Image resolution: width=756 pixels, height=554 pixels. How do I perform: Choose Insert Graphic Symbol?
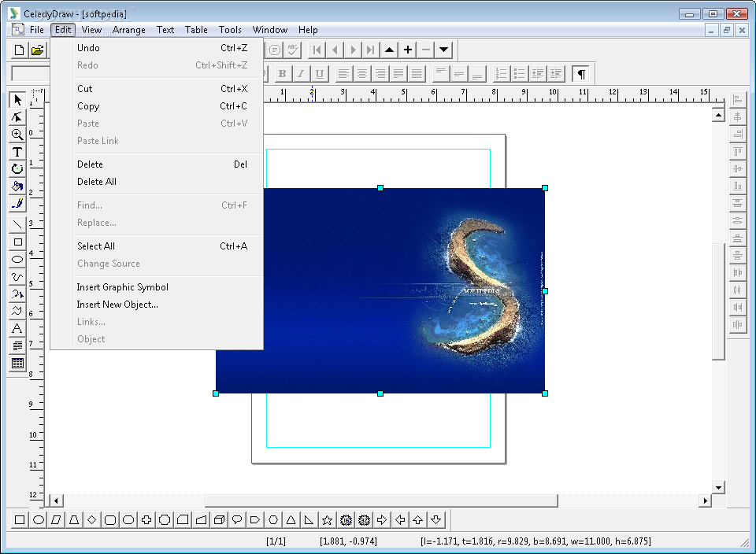157,287
